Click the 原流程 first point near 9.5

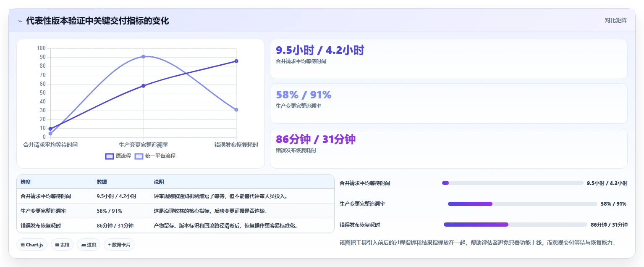50,129
